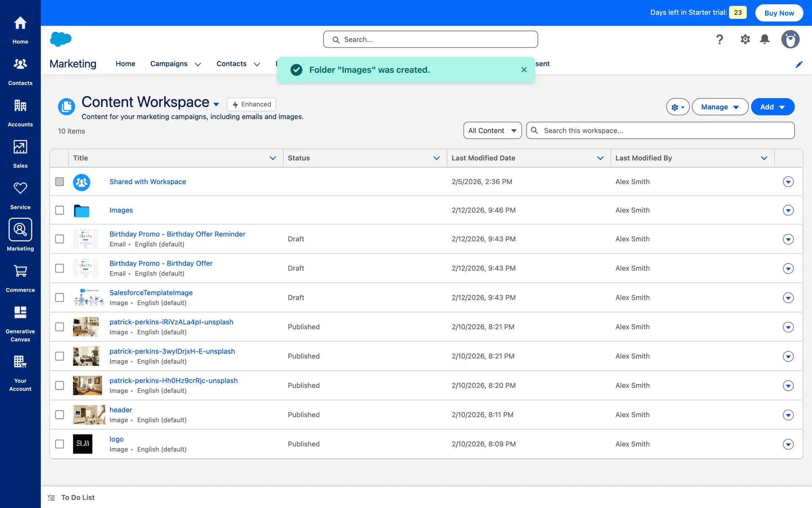Image resolution: width=812 pixels, height=508 pixels.
Task: Open the Sales sidebar icon
Action: click(20, 147)
